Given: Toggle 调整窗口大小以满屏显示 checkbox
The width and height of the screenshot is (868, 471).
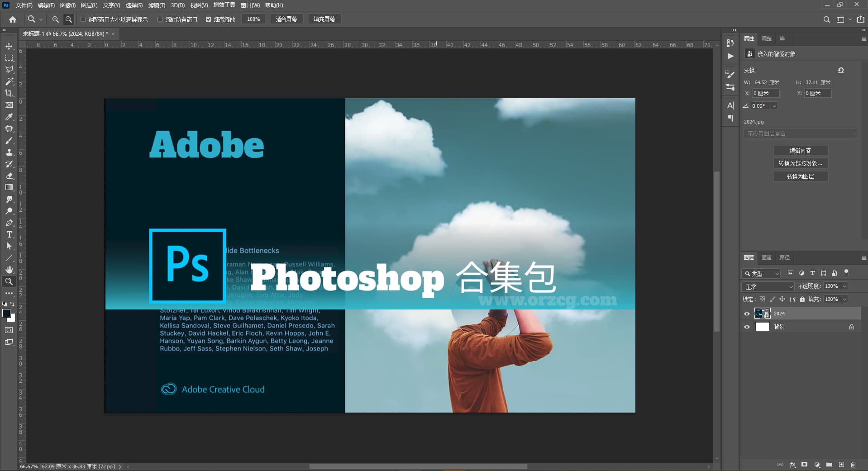Looking at the screenshot, I should click(x=83, y=19).
